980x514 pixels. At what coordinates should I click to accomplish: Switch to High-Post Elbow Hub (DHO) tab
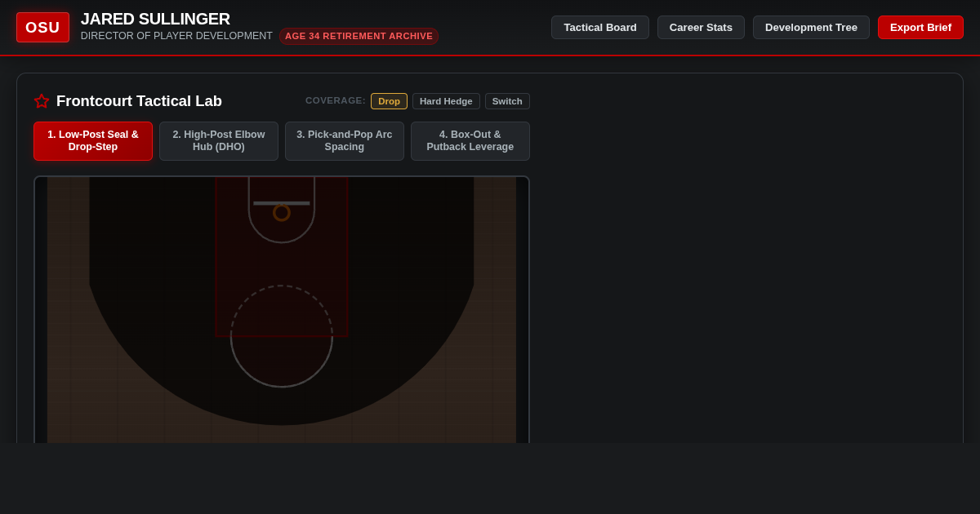(x=219, y=141)
